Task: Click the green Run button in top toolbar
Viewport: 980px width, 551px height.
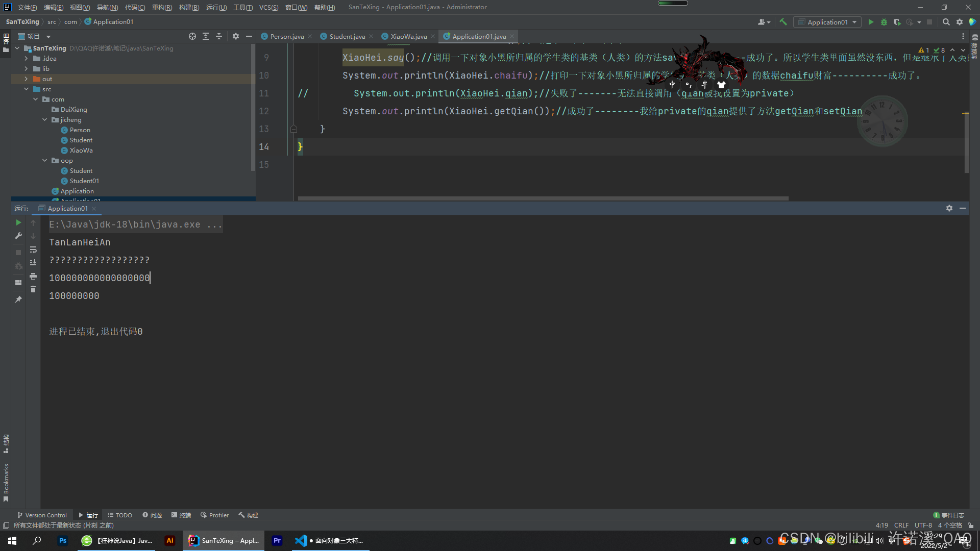Action: 871,22
